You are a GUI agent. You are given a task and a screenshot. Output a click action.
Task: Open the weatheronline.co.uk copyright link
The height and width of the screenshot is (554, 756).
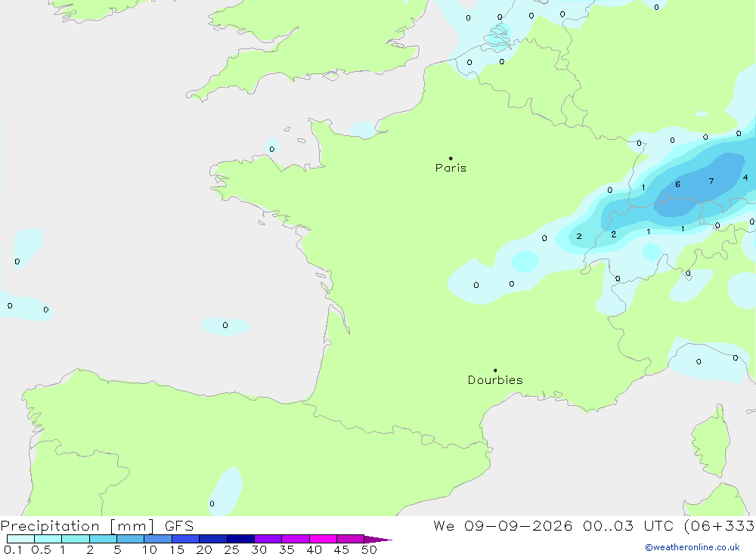click(x=692, y=547)
